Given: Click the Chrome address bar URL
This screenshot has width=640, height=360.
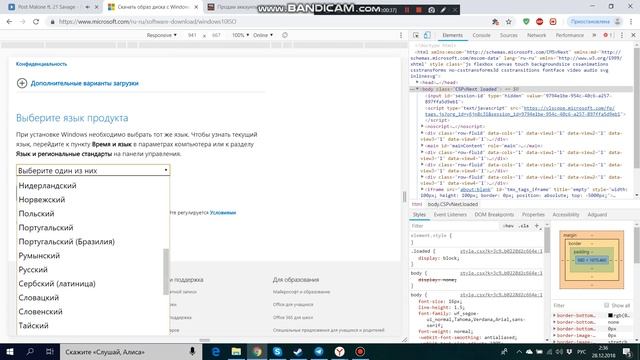Looking at the screenshot, I should pos(148,22).
